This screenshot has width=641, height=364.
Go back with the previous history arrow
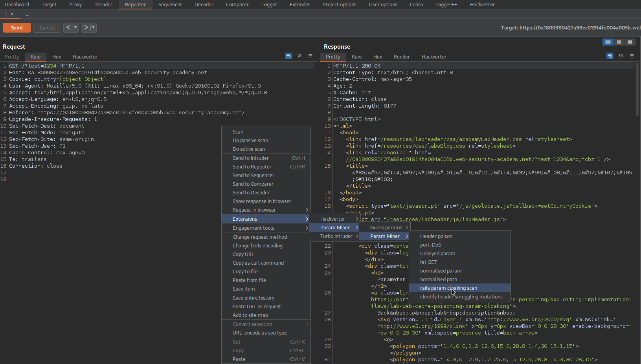[x=68, y=27]
